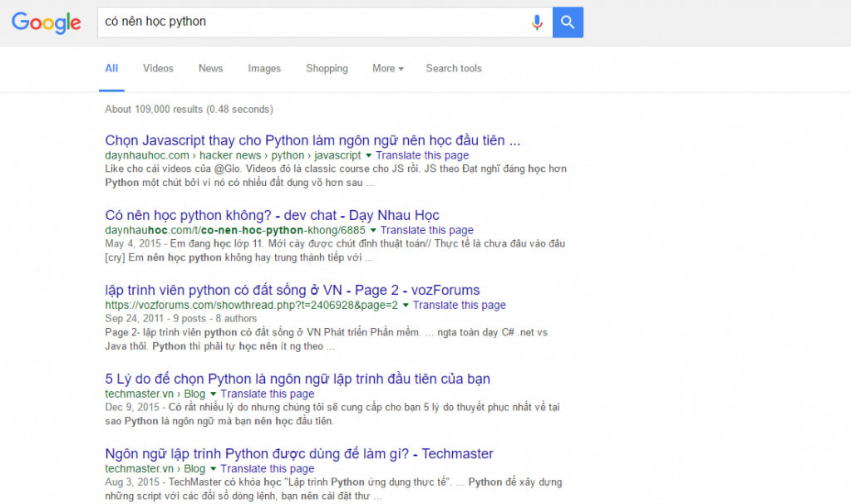Select the All tab
Viewport: 851px width, 504px height.
tap(111, 68)
